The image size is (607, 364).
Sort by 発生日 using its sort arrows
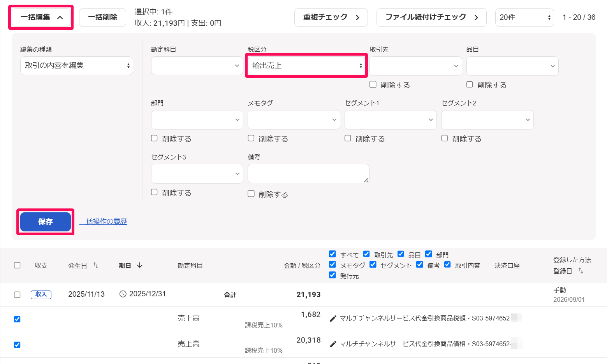(96, 265)
